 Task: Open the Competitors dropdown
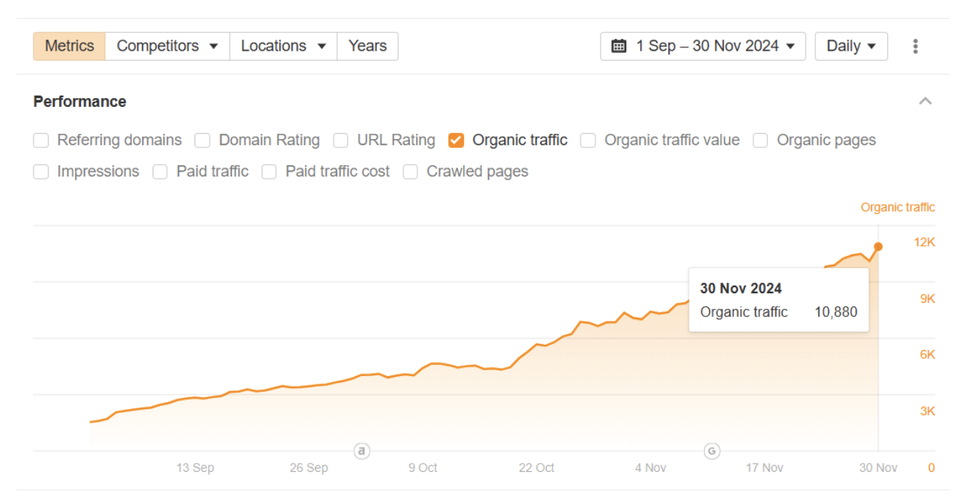point(168,46)
